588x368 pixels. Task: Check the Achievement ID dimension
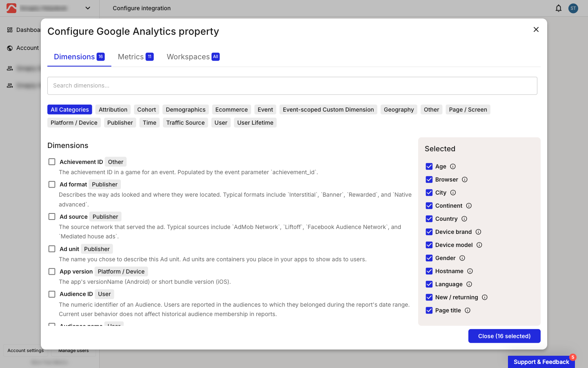52,162
